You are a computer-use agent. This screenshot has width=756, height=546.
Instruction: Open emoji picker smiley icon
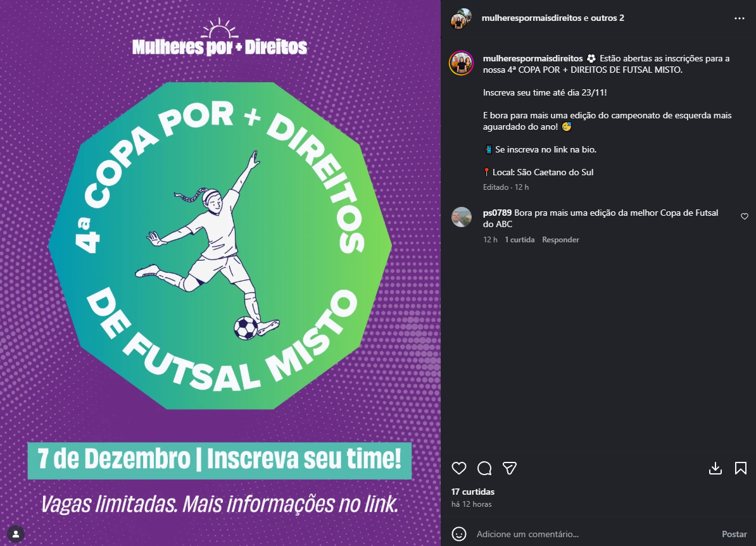[459, 534]
